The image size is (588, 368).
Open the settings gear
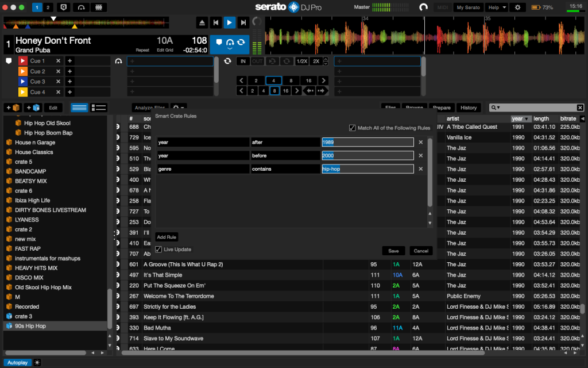click(517, 7)
